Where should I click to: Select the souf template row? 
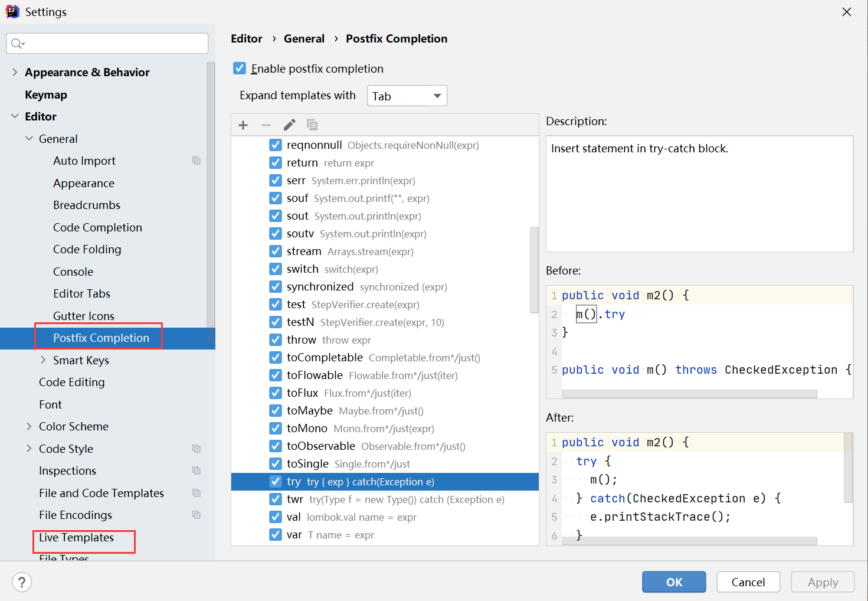(385, 198)
